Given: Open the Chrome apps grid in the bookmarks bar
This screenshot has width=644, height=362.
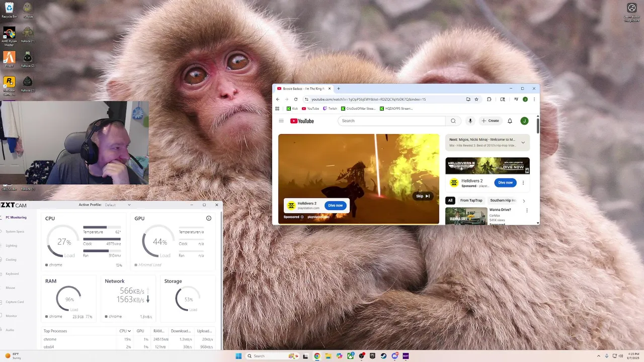Looking at the screenshot, I should [277, 109].
